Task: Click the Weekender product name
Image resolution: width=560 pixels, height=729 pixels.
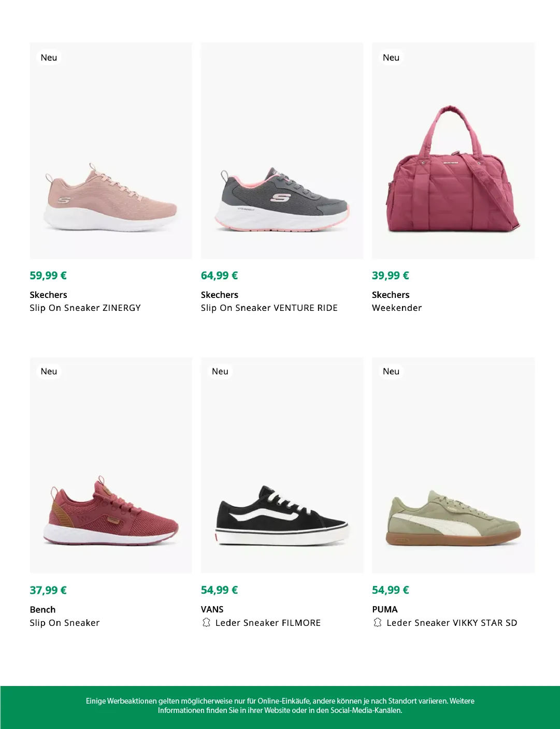Action: click(x=397, y=308)
